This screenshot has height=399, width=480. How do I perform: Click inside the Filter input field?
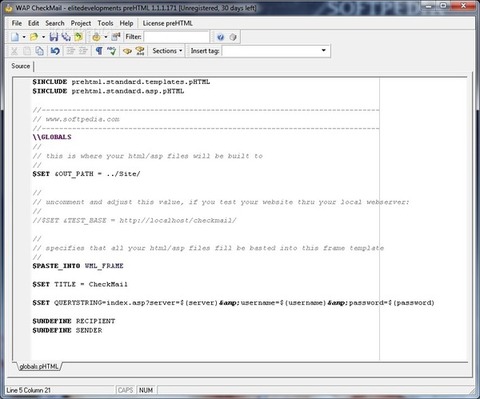177,37
